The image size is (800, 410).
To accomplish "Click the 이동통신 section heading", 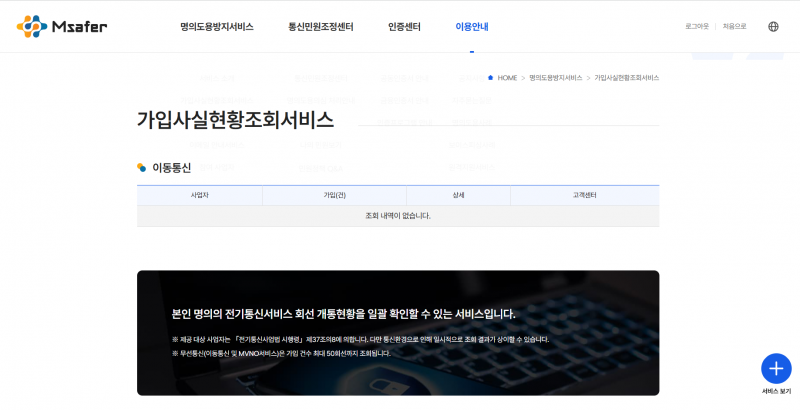I will [x=171, y=168].
